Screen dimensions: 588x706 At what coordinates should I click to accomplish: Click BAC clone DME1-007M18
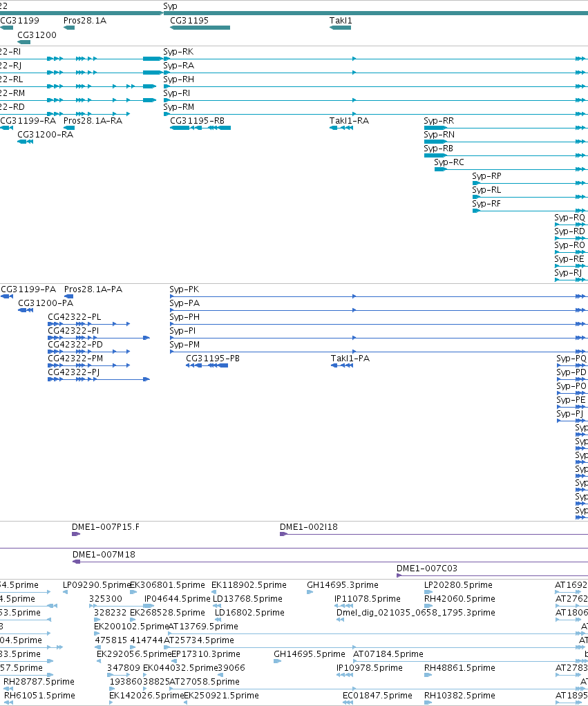tap(104, 555)
